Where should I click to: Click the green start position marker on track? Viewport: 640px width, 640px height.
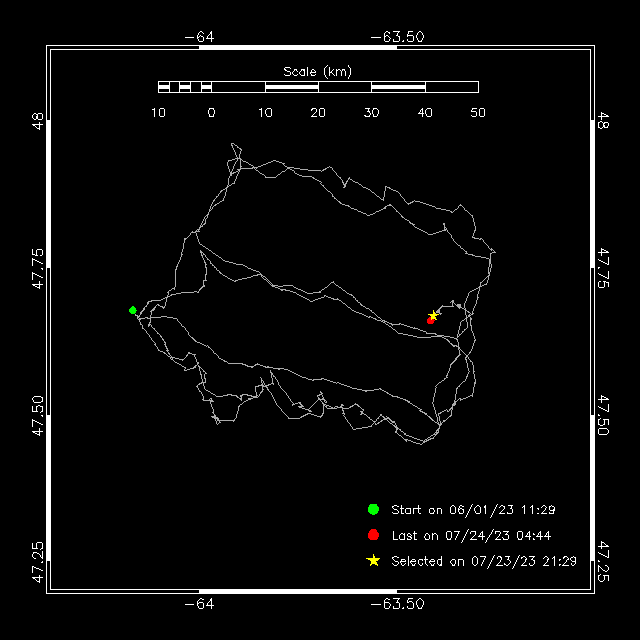click(133, 310)
